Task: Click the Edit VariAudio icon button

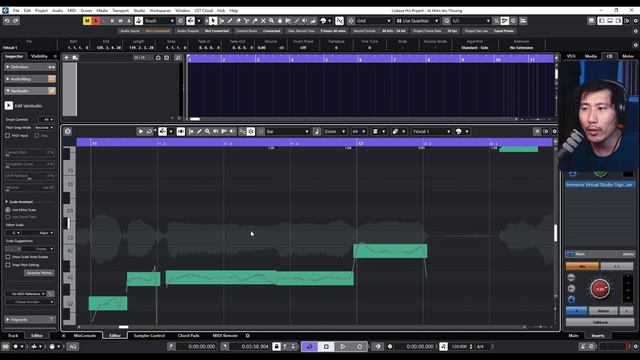Action: pyautogui.click(x=9, y=106)
